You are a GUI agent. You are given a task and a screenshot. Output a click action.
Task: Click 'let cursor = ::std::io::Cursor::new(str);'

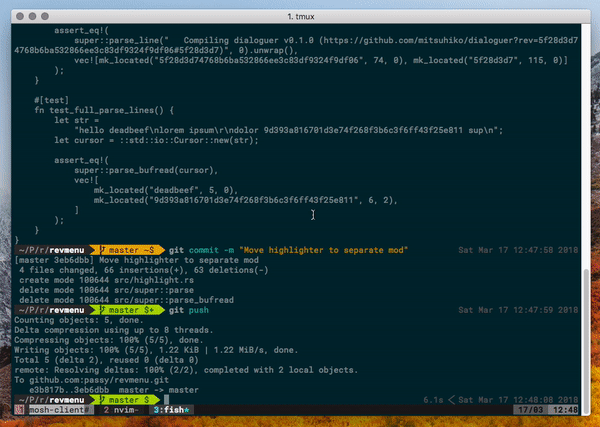tap(156, 140)
